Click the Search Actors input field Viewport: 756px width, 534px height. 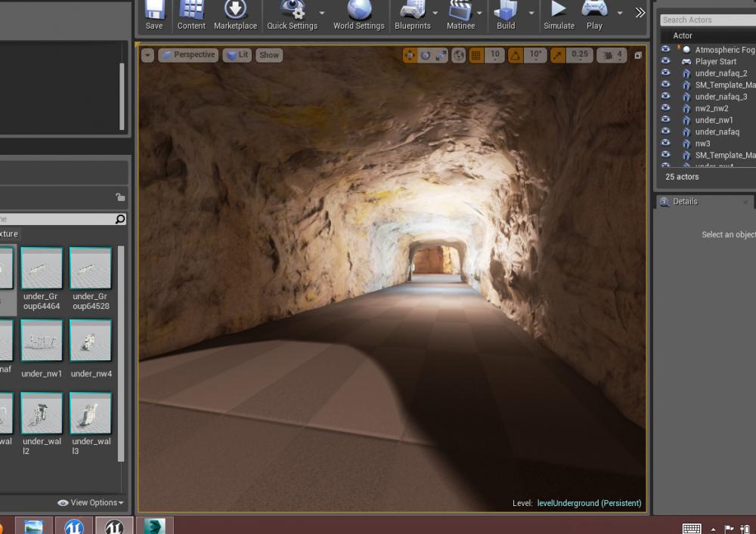tap(707, 20)
